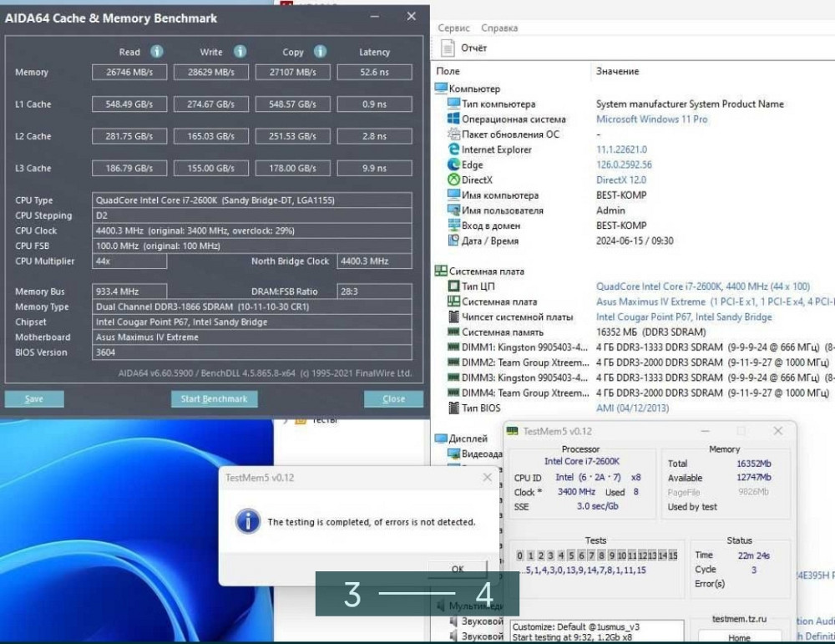Click the Системная плата group icon

point(441,271)
